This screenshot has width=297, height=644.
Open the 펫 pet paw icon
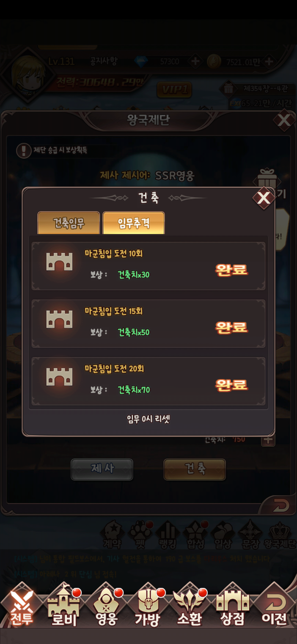coord(141,534)
